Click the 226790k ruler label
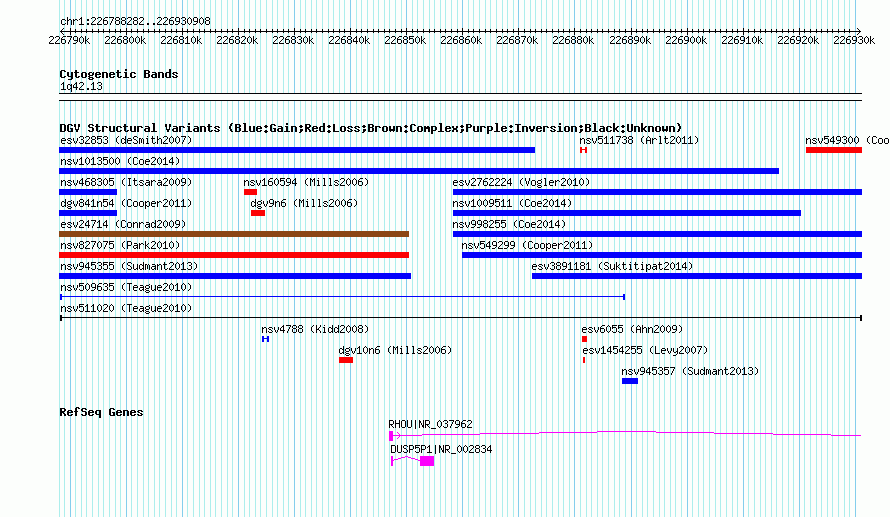The image size is (890, 517). [69, 40]
